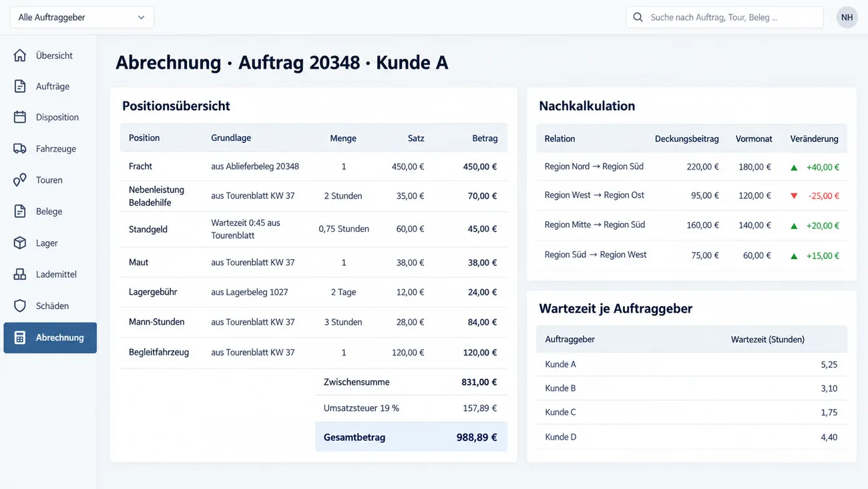
Task: Open Lademittel in the sidebar
Action: pyautogui.click(x=50, y=274)
